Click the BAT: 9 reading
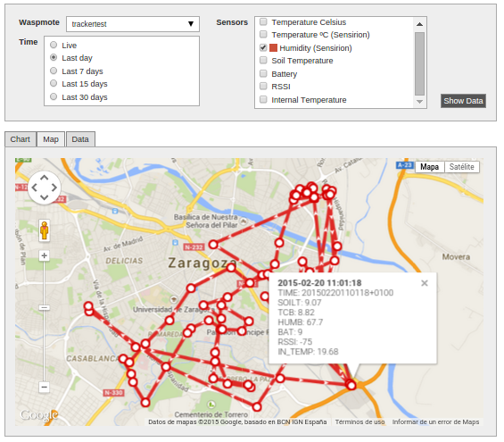The width and height of the screenshot is (504, 442). click(x=290, y=332)
